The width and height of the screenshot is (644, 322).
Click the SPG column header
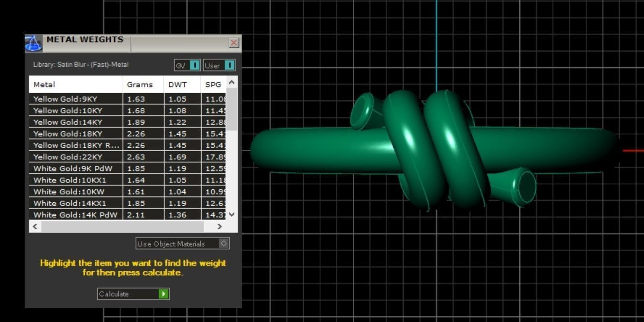point(214,84)
